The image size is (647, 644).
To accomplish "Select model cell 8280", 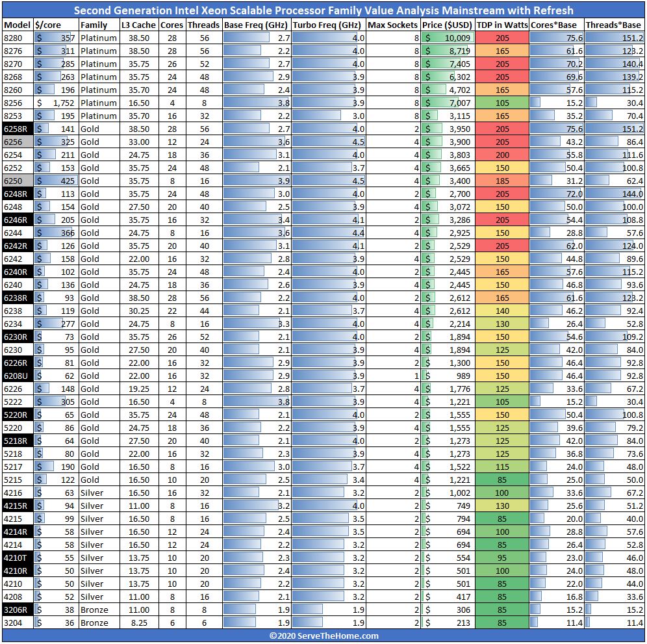I will pos(18,38).
